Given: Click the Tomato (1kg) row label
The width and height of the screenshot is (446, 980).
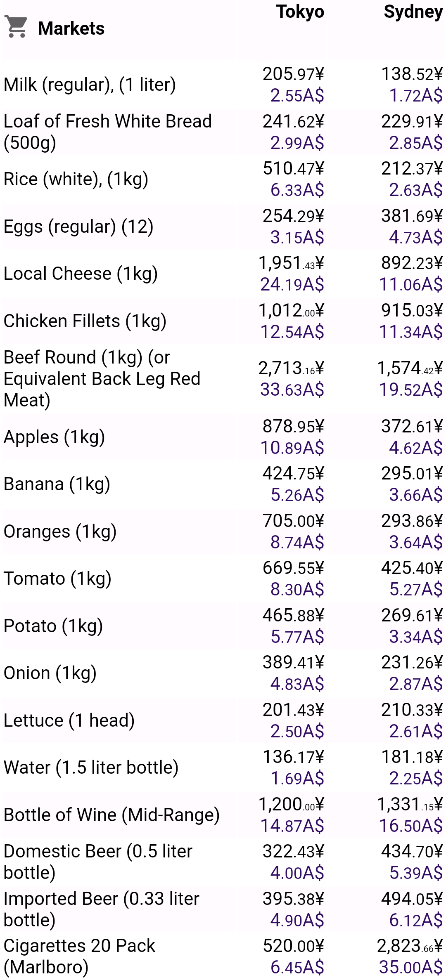Looking at the screenshot, I should tap(58, 579).
